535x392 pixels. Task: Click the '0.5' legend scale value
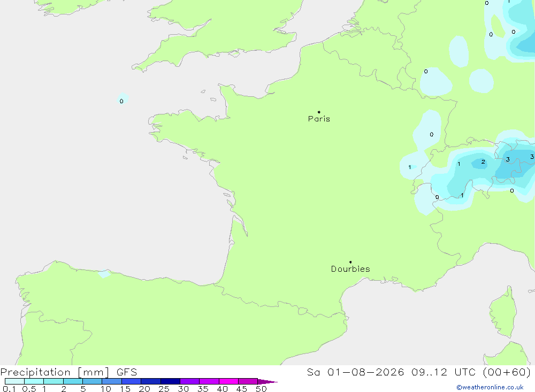[29, 389]
